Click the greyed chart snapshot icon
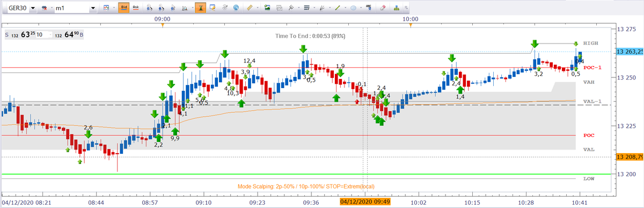644x208 pixels. click(279, 8)
